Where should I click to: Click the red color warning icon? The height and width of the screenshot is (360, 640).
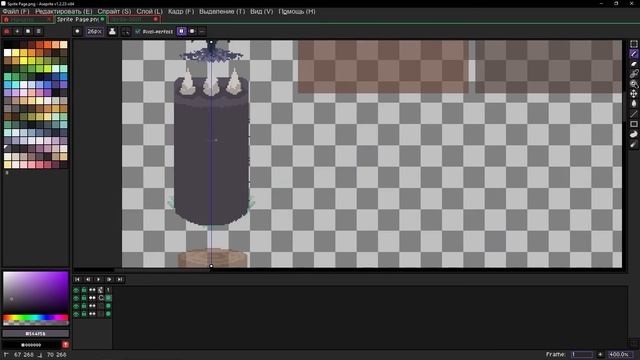65,345
